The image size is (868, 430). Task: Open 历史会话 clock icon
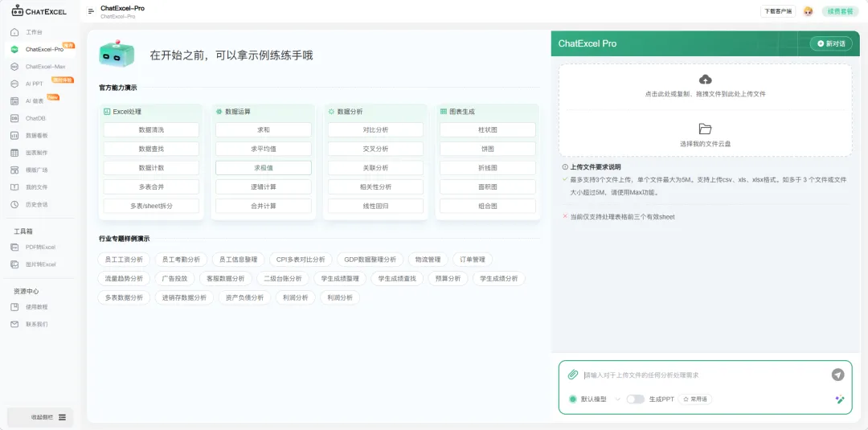15,204
